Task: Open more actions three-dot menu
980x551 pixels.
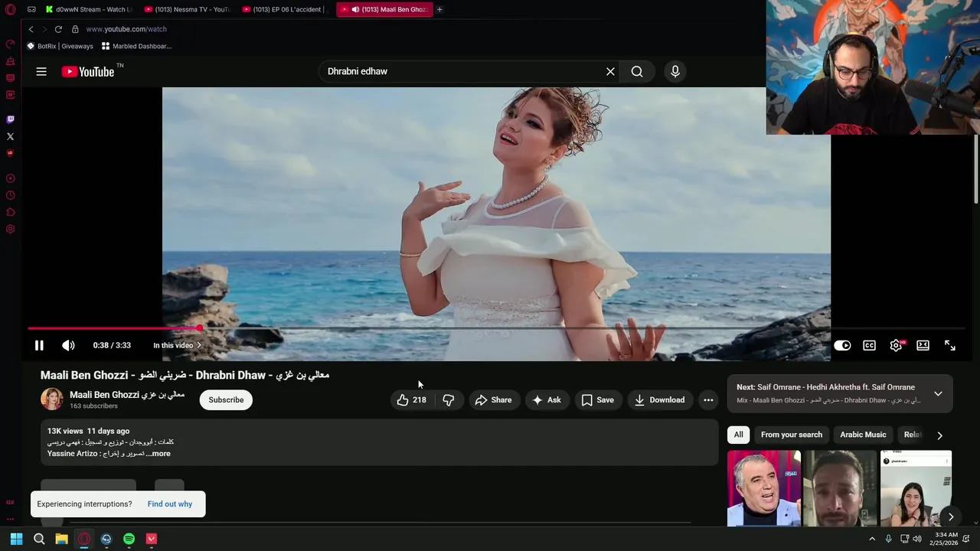Action: [x=708, y=399]
